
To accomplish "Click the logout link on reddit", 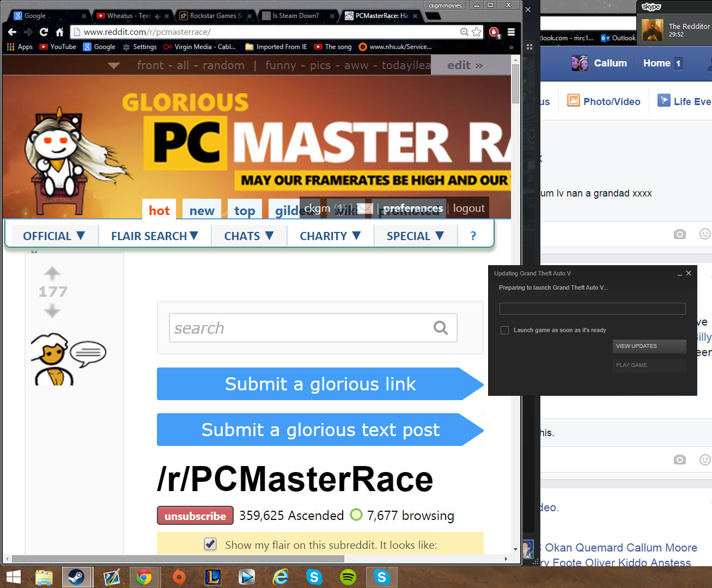I will point(469,208).
